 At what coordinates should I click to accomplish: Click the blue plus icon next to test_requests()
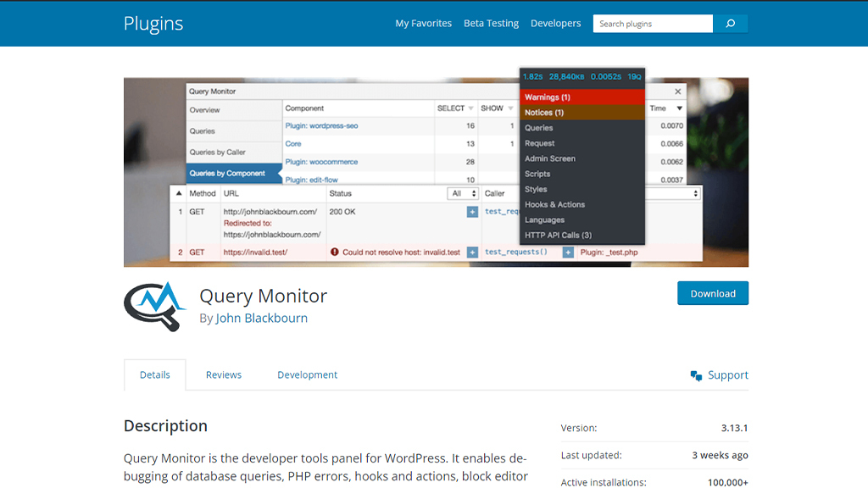[472, 213]
